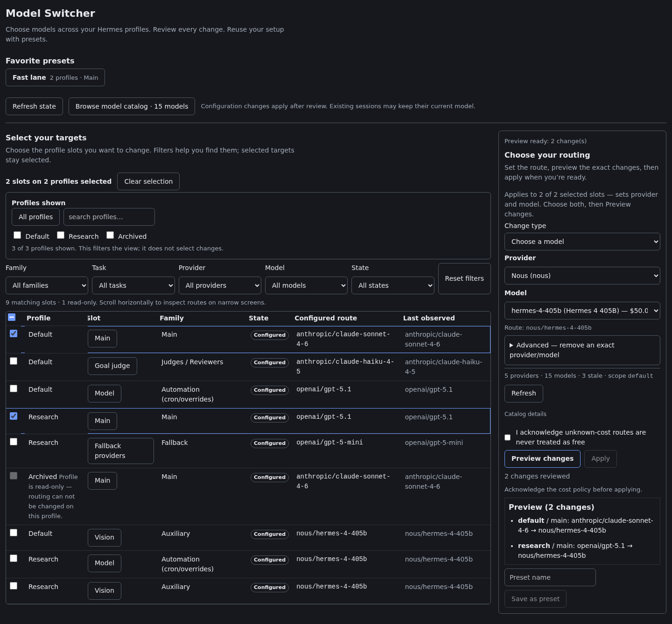Viewport: 672px width, 624px height.
Task: Click Preview changes button
Action: click(x=542, y=458)
